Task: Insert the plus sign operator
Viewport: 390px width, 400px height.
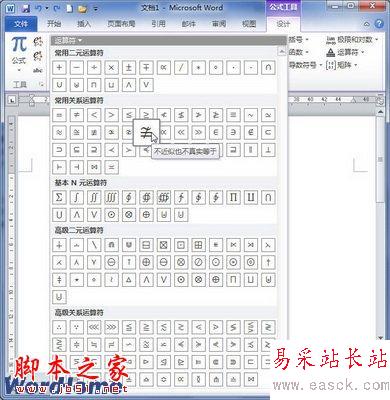Action: (59, 67)
